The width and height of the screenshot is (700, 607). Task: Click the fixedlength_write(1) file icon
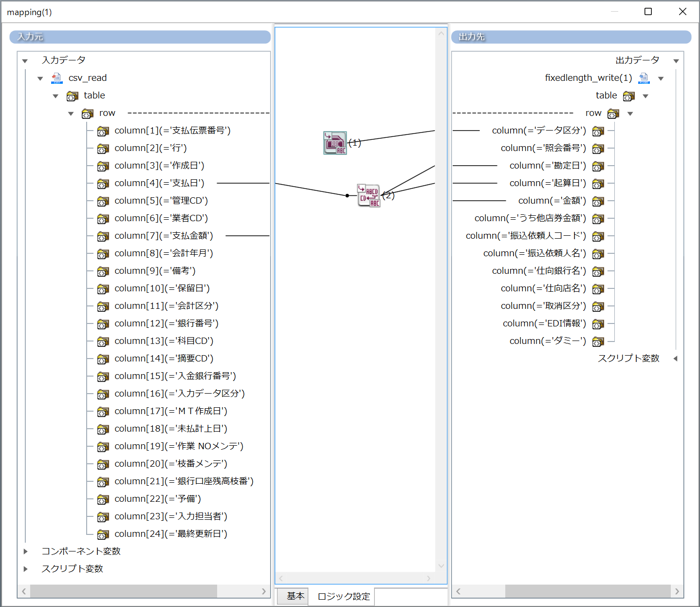pyautogui.click(x=644, y=78)
